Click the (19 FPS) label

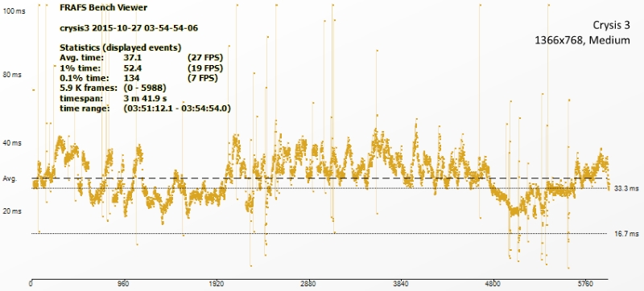(x=204, y=68)
